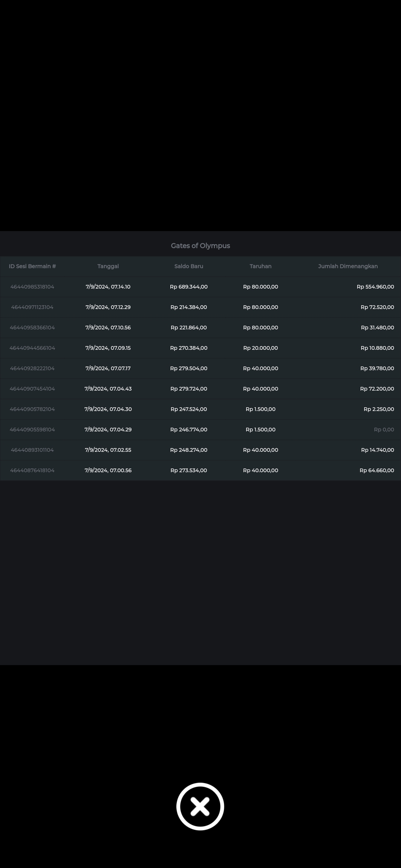This screenshot has height=868, width=401.
Task: Select the Rp 0,00 win amount
Action: click(x=384, y=430)
